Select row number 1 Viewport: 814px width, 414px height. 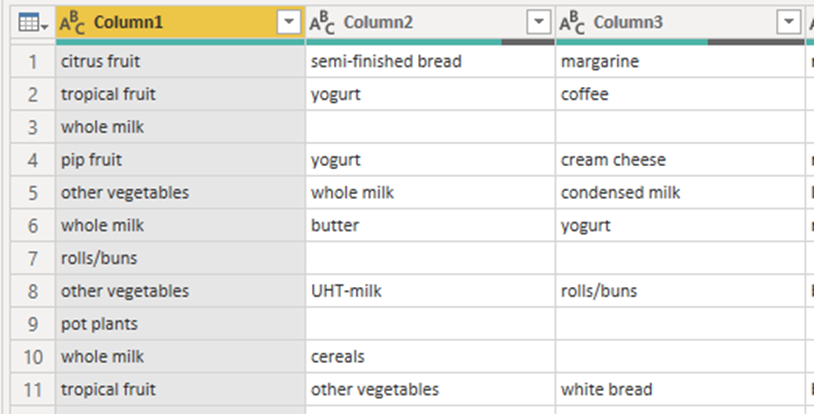tap(31, 62)
